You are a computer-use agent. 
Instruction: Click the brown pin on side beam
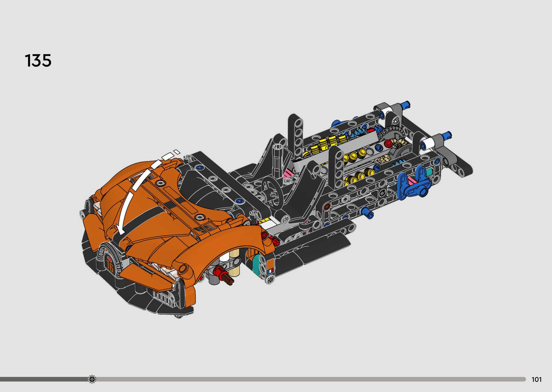click(327, 206)
